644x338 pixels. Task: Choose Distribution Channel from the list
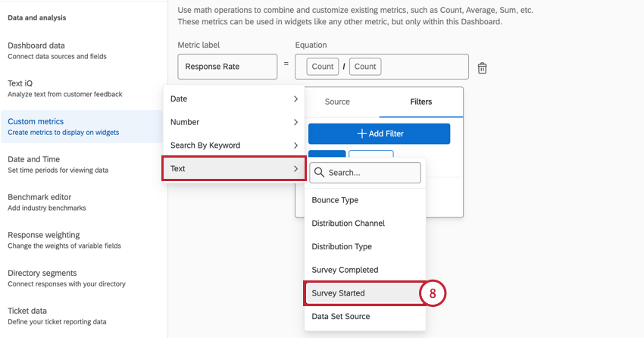click(348, 224)
